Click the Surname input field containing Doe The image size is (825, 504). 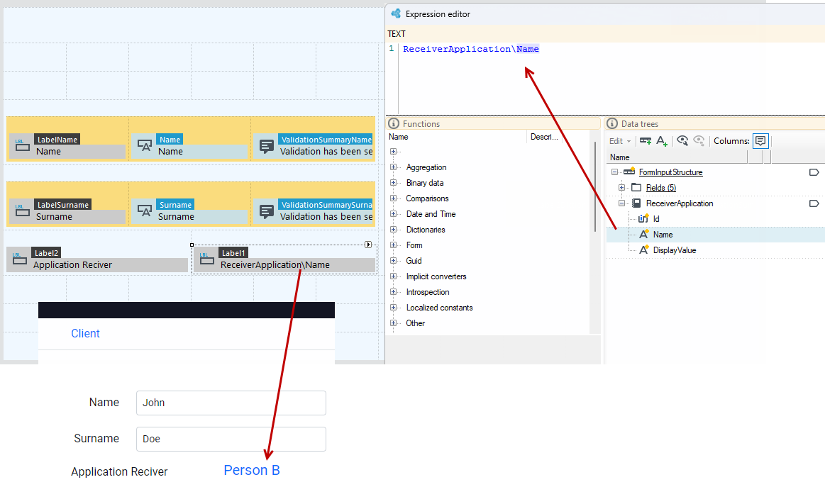click(x=231, y=439)
